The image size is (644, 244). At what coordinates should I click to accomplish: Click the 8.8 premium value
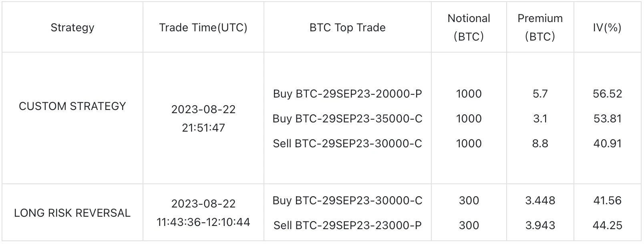tap(540, 143)
